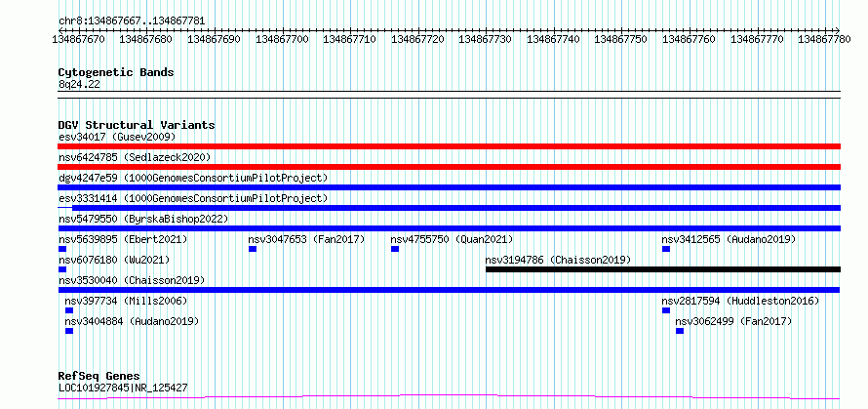868x409 pixels.
Task: Select the black nsv3194786 (Chaisson2019) bar
Action: [x=663, y=269]
